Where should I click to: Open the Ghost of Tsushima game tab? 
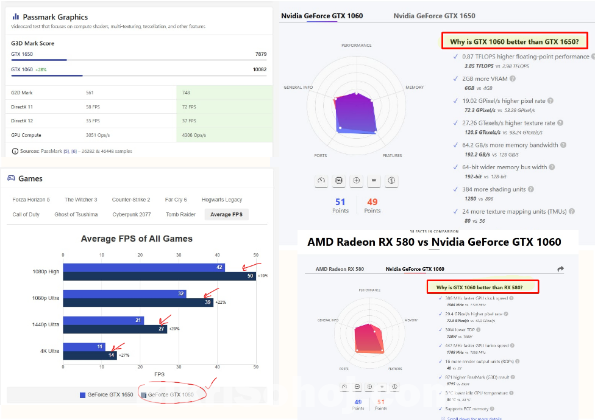[x=76, y=214]
